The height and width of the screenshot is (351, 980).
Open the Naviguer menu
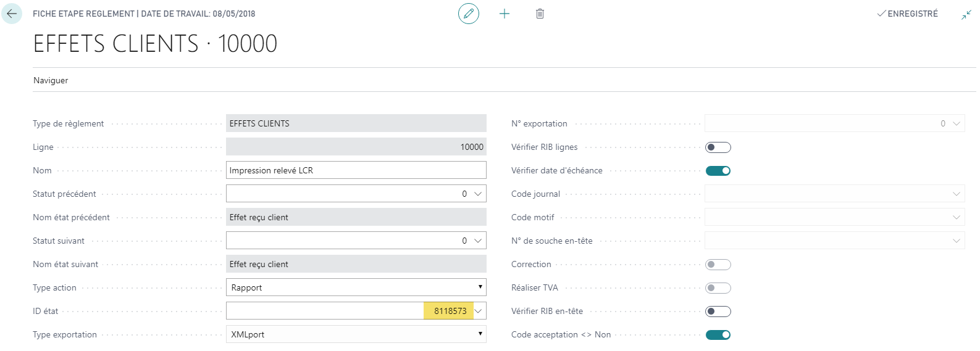[x=51, y=80]
